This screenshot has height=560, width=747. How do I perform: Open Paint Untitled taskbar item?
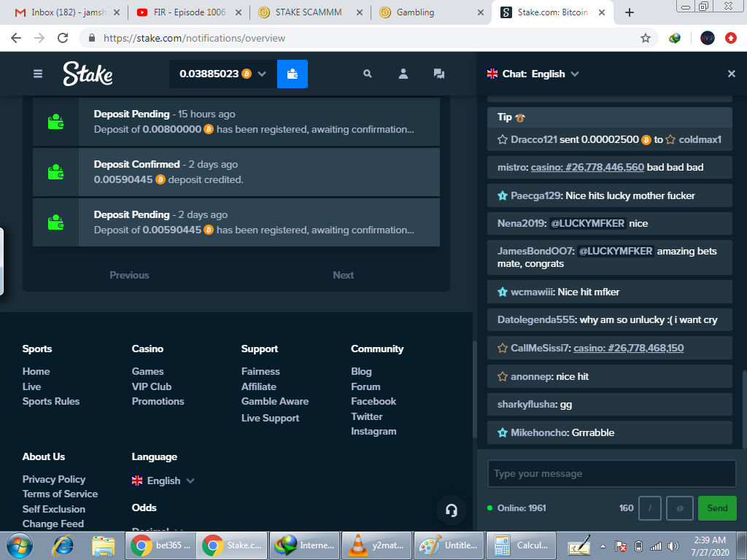(449, 545)
